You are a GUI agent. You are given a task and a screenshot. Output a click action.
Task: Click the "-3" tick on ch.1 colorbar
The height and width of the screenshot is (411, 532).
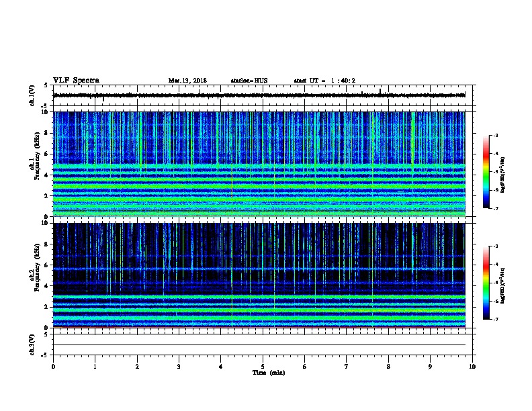(495, 135)
